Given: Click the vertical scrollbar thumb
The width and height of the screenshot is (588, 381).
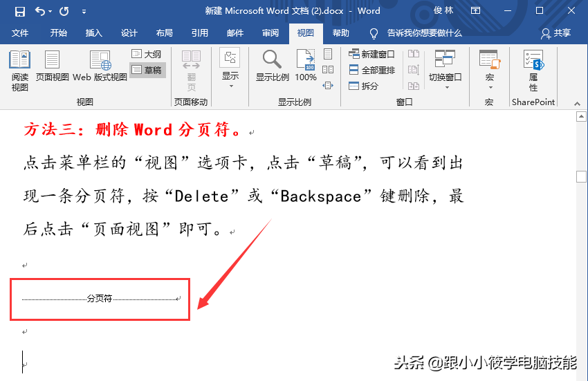Looking at the screenshot, I should (581, 176).
